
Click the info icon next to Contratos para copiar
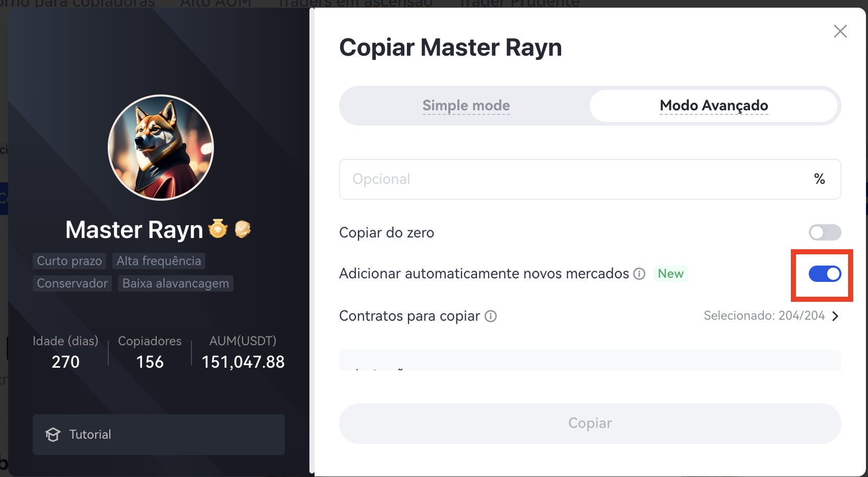coord(491,316)
